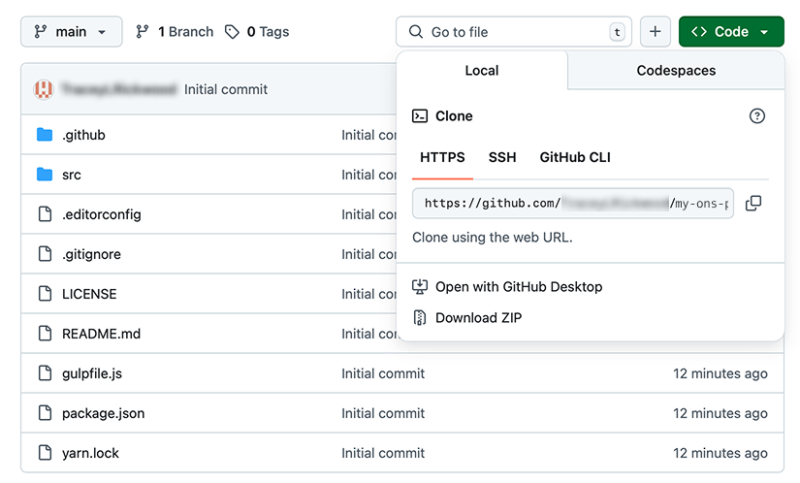Open the LICENSE file
Viewport: 800px width, 483px height.
(x=89, y=294)
